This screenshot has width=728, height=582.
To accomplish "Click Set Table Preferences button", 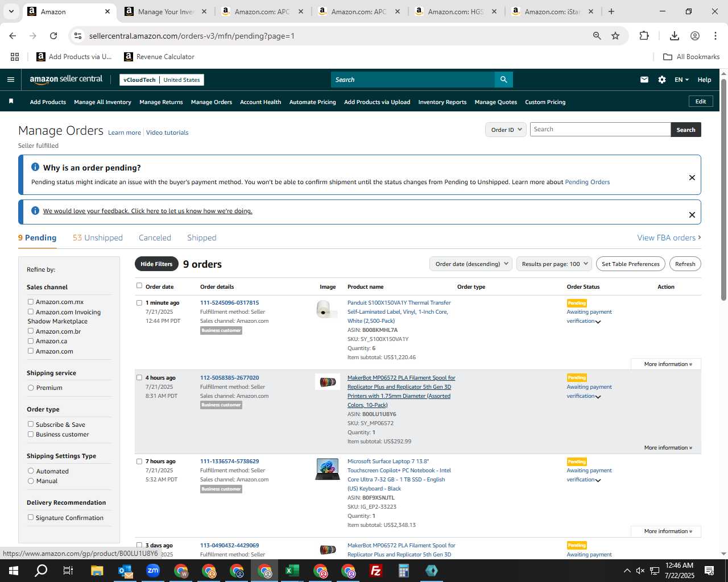I will click(630, 264).
